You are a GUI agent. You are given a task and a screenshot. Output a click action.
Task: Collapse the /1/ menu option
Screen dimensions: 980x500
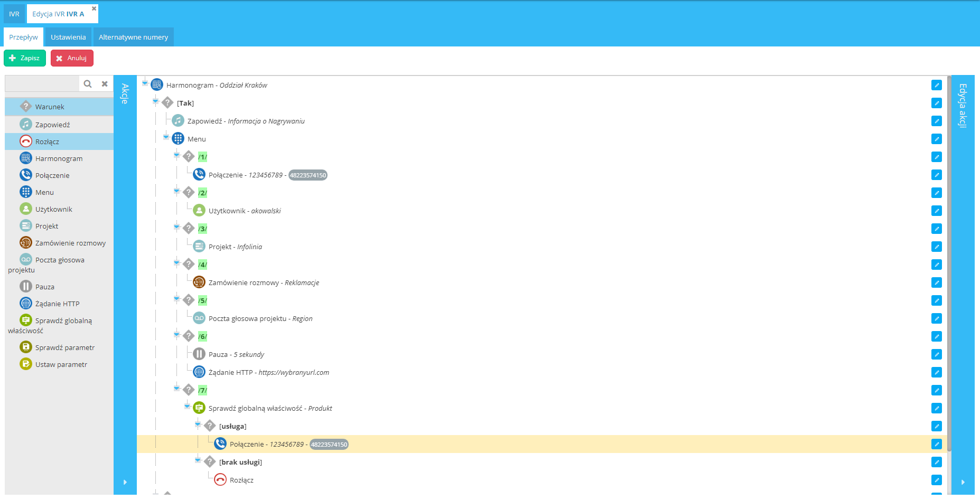coord(176,155)
